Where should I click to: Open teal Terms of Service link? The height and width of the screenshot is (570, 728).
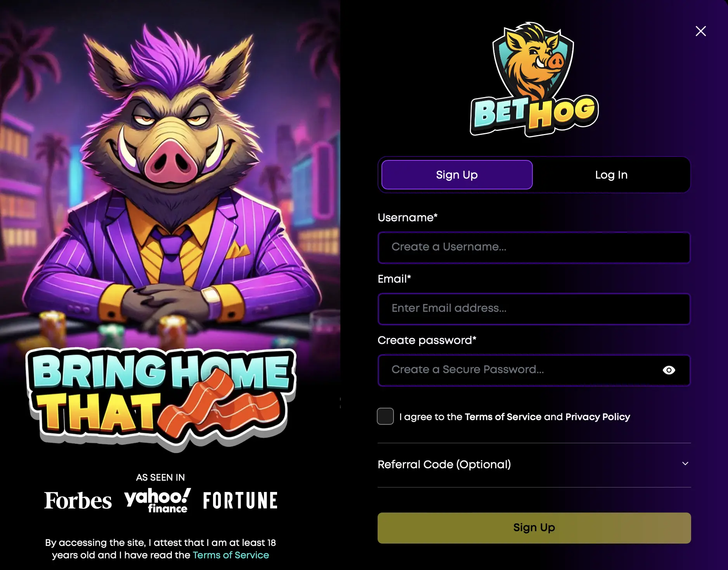231,555
